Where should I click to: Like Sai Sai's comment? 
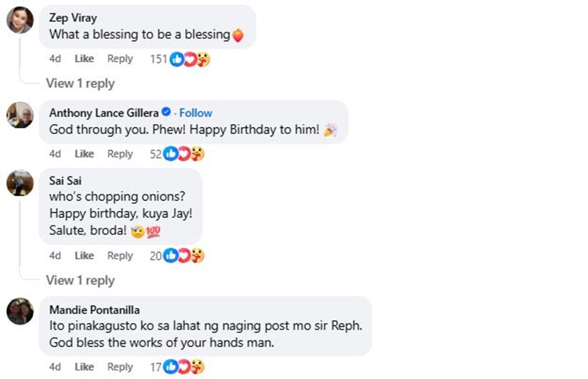tap(84, 255)
